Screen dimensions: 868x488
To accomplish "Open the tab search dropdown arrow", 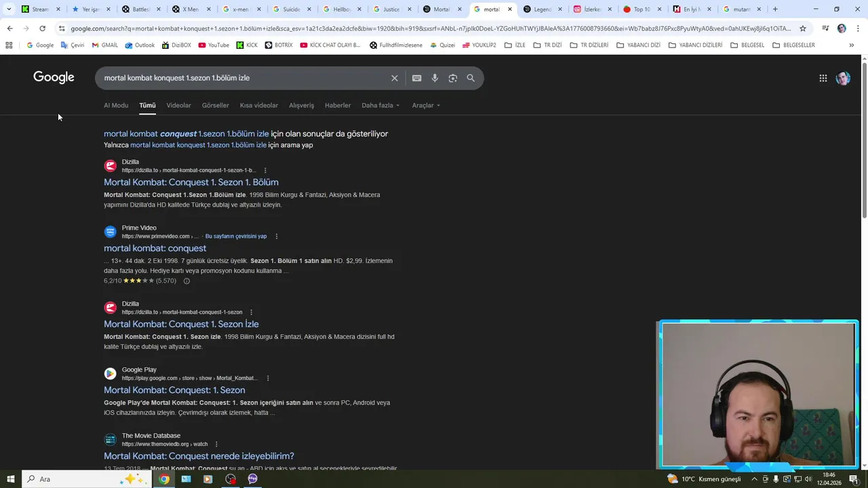I will pyautogui.click(x=9, y=9).
